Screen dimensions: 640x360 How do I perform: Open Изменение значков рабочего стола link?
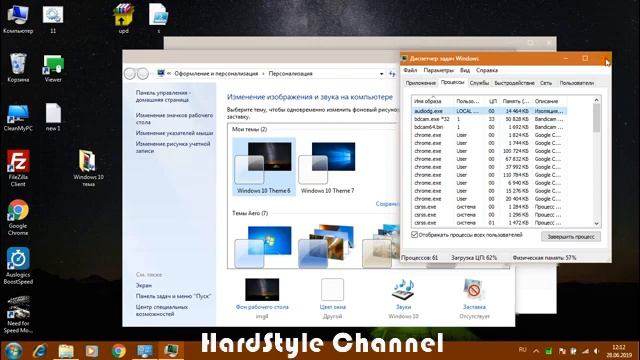[x=174, y=119]
